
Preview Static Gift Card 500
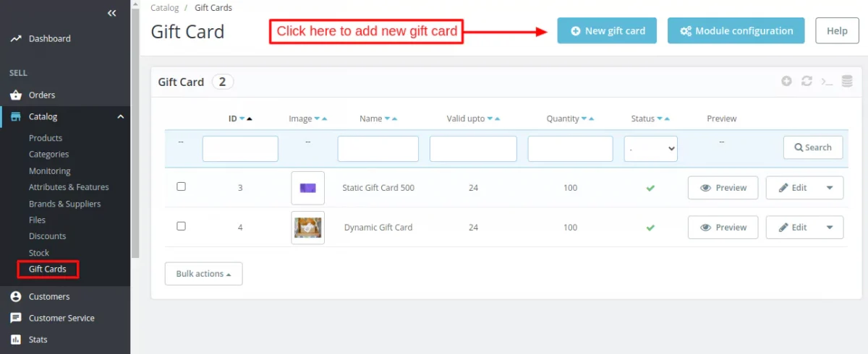point(723,188)
